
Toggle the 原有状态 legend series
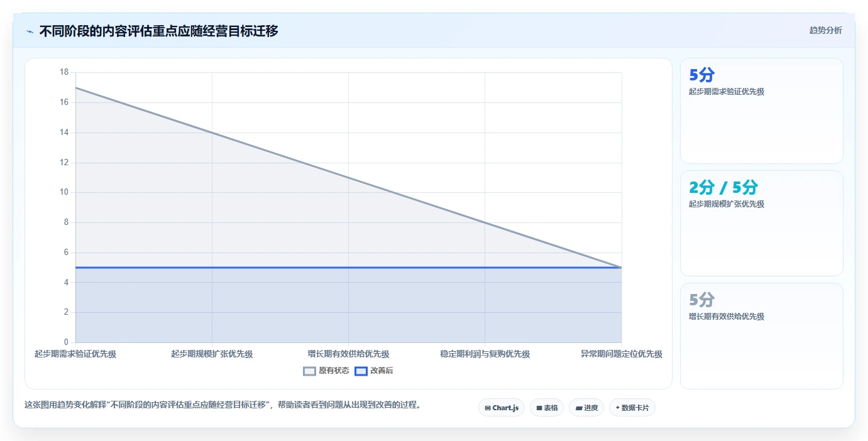pyautogui.click(x=326, y=371)
